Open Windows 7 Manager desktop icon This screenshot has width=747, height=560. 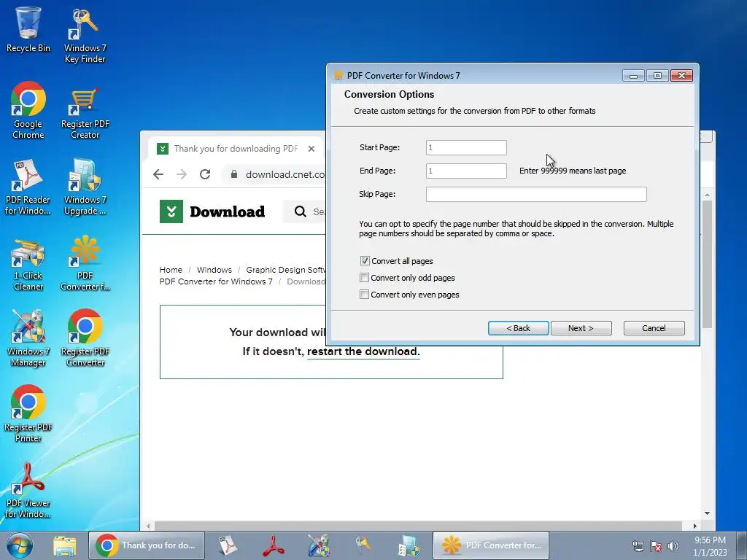[x=28, y=338]
